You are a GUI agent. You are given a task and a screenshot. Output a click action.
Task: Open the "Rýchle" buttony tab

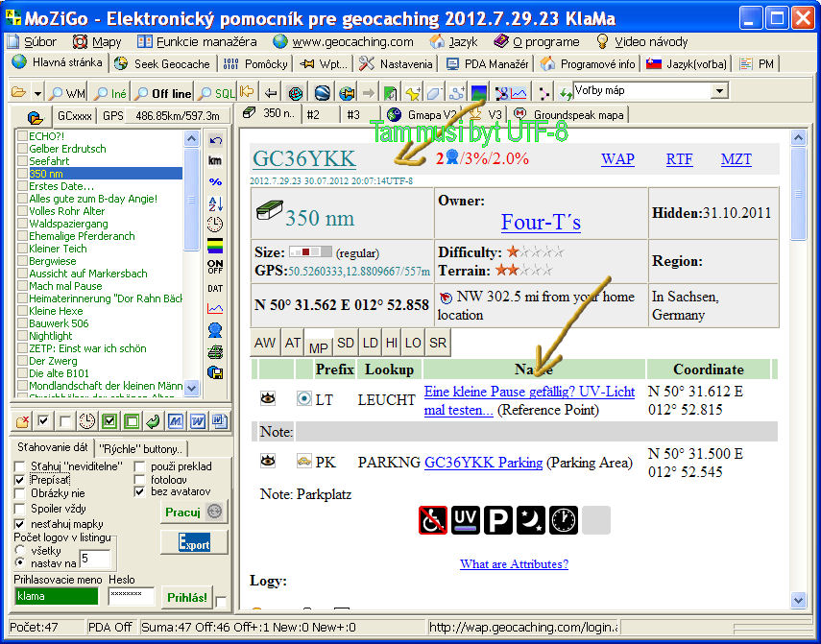[140, 449]
